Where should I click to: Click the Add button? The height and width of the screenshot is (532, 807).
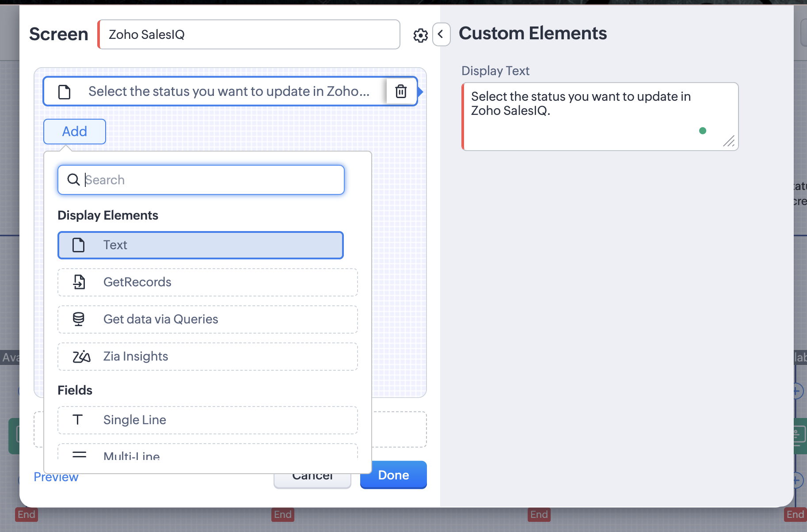tap(75, 132)
